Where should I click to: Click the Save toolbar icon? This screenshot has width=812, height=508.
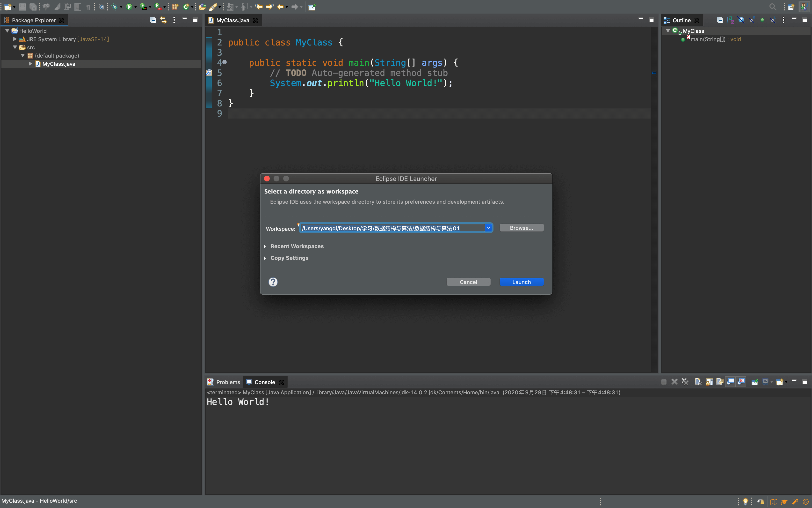click(x=22, y=7)
